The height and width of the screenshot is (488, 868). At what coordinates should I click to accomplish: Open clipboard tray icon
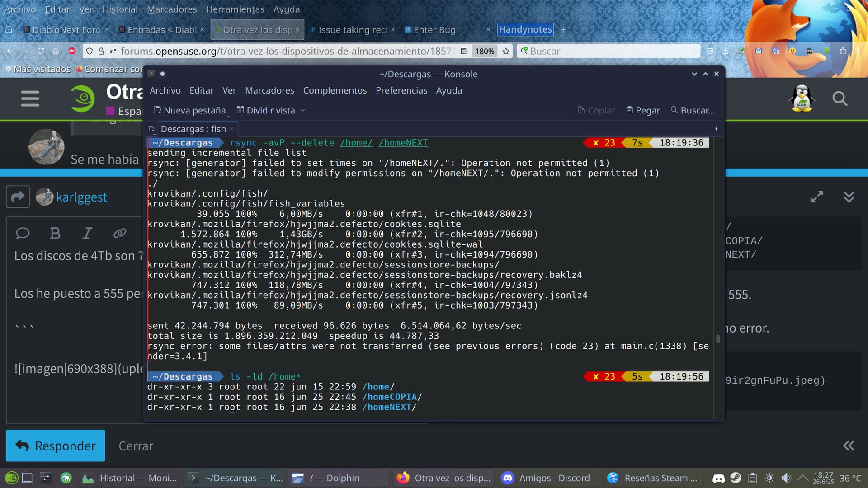(x=753, y=478)
